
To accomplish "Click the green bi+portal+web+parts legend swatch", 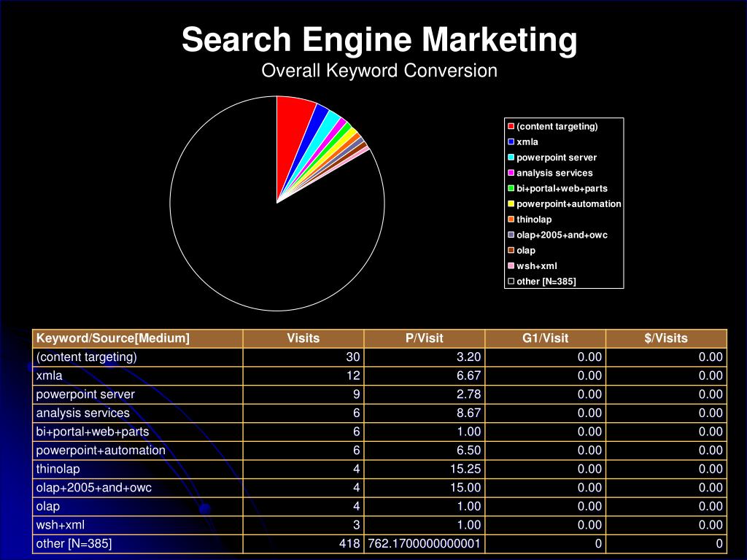I will coord(511,188).
